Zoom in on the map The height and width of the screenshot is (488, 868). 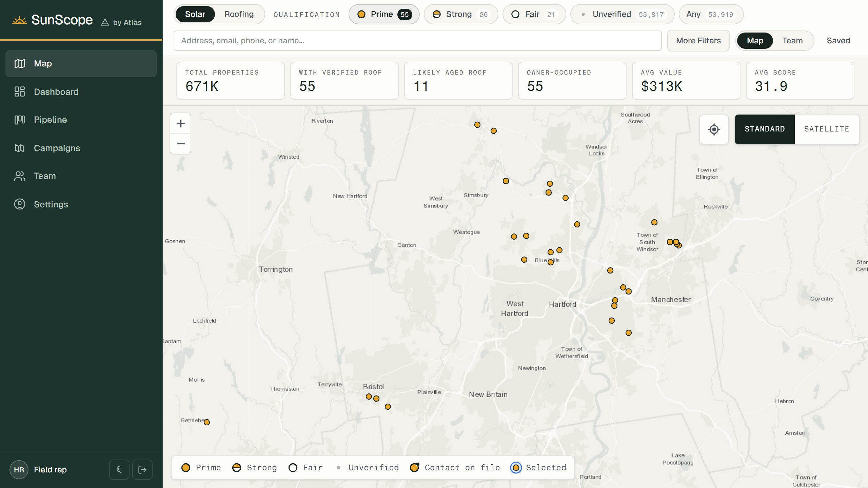(x=181, y=123)
